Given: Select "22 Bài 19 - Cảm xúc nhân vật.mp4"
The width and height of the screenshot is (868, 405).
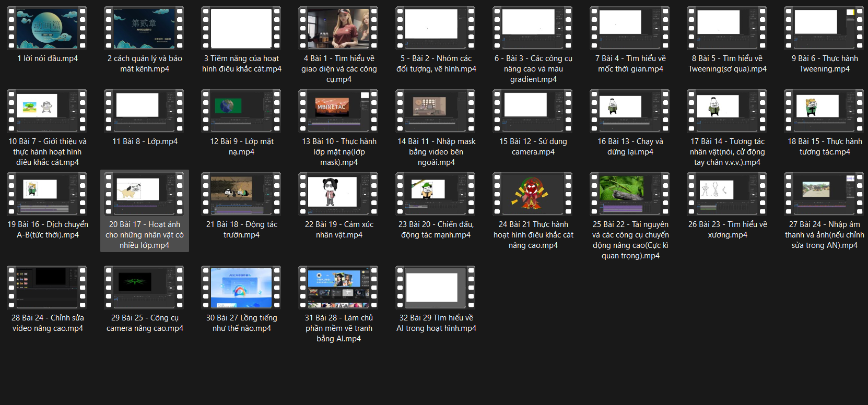Looking at the screenshot, I should [338, 195].
